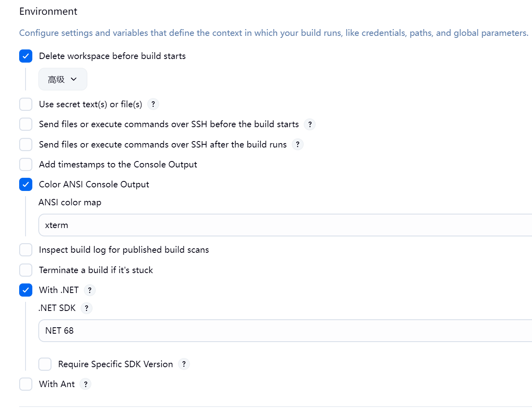Expand the 高级 advanced options button
This screenshot has width=532, height=413.
63,79
